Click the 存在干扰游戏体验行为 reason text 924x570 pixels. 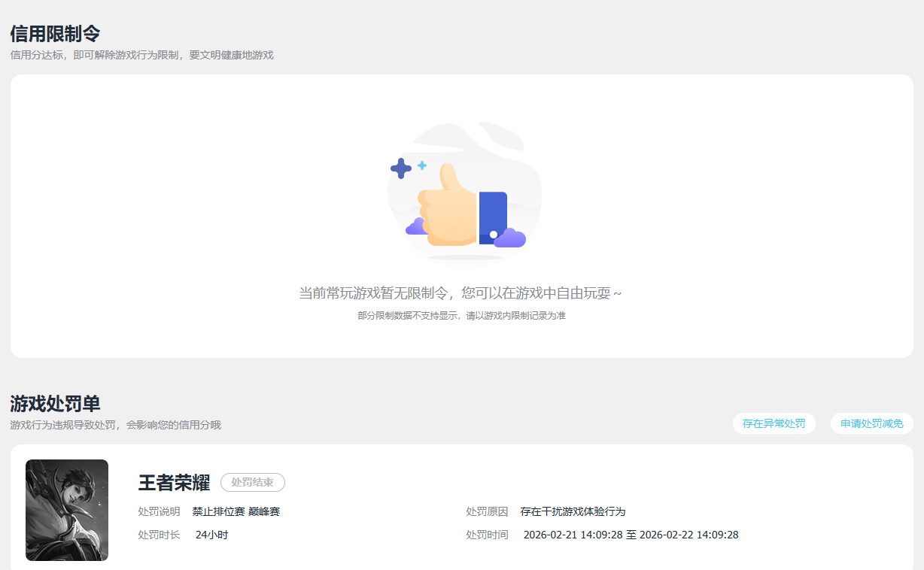pos(573,511)
